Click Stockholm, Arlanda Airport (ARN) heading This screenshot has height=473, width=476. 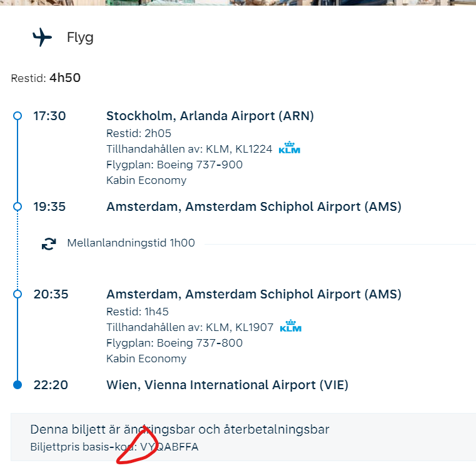pos(210,116)
